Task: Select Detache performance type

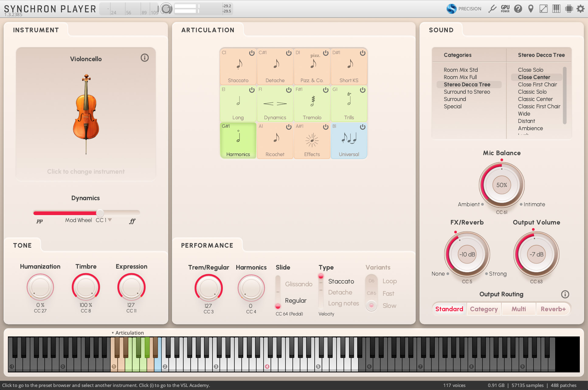Action: [340, 292]
